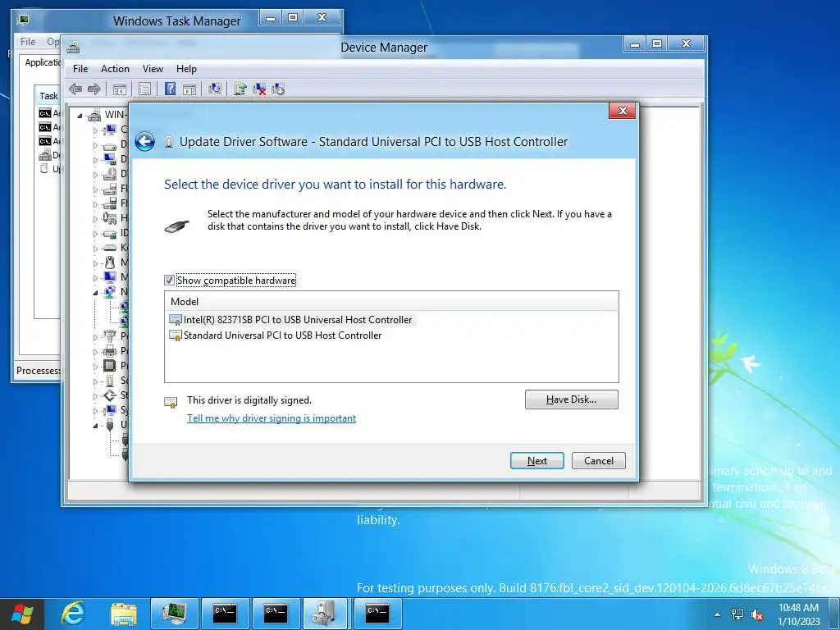
Task: Click the network icon in system tray
Action: (x=737, y=614)
